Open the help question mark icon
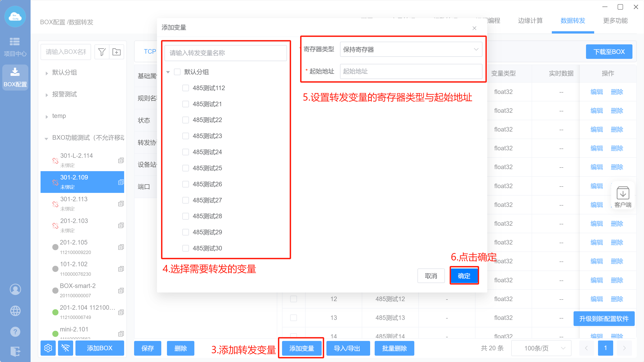 (15, 332)
